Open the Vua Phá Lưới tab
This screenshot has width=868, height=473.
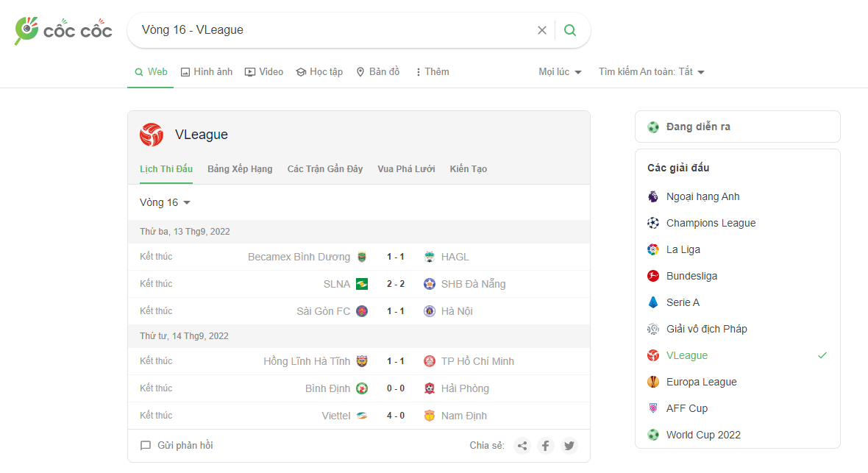406,169
